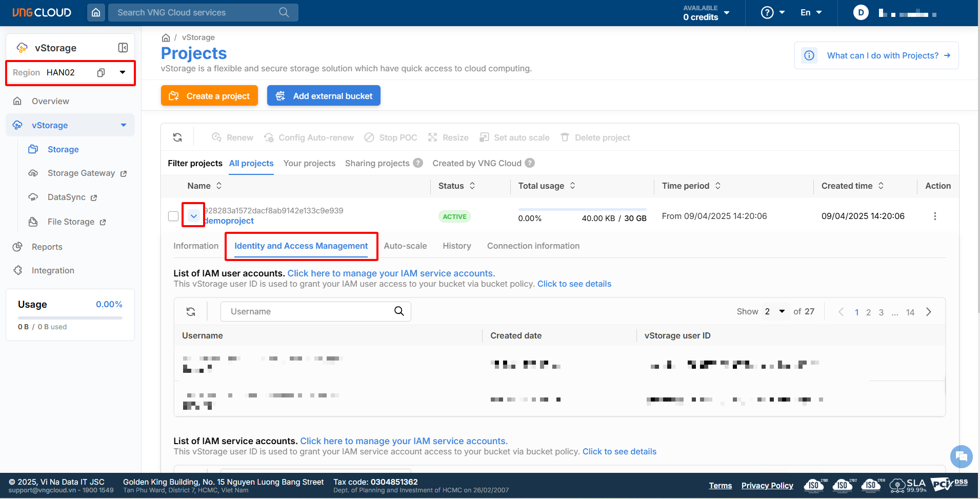
Task: Select the demoproject row checkbox
Action: tap(173, 216)
